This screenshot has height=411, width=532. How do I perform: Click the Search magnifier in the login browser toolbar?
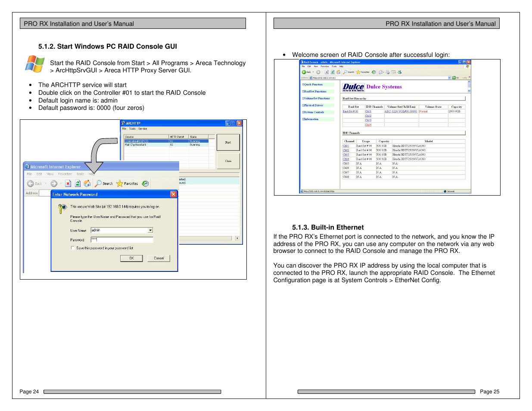(x=98, y=184)
